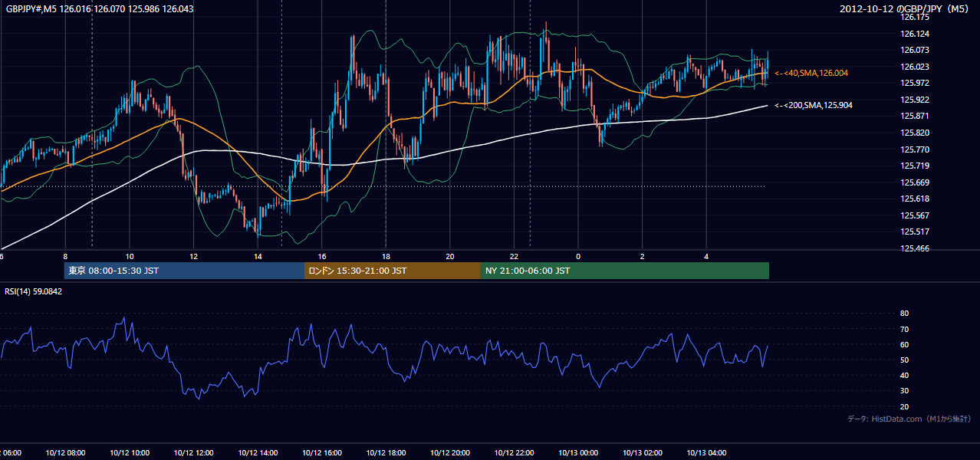Click price level 125.669 on axis
This screenshot has height=460, width=980.
(x=915, y=182)
